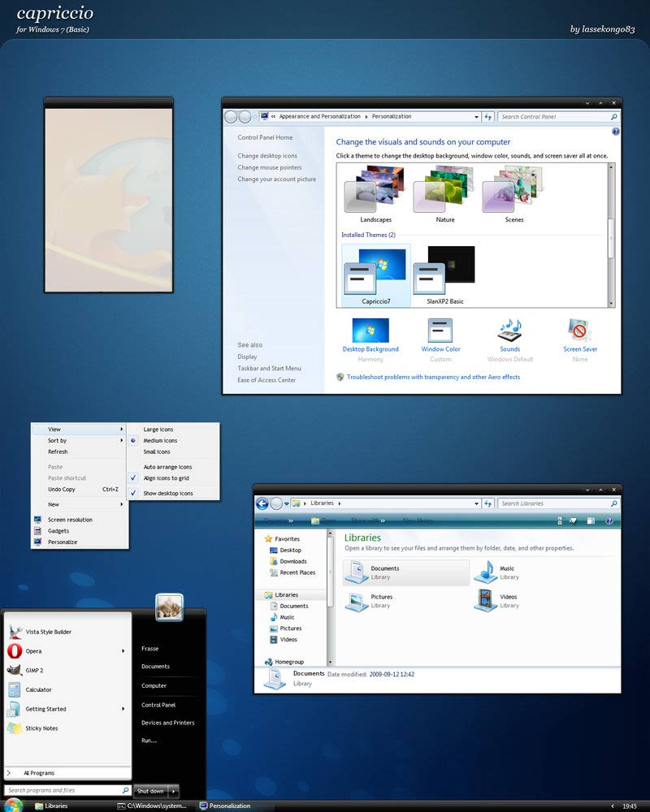
Task: Expand the Shut down options arrow
Action: pos(173,791)
